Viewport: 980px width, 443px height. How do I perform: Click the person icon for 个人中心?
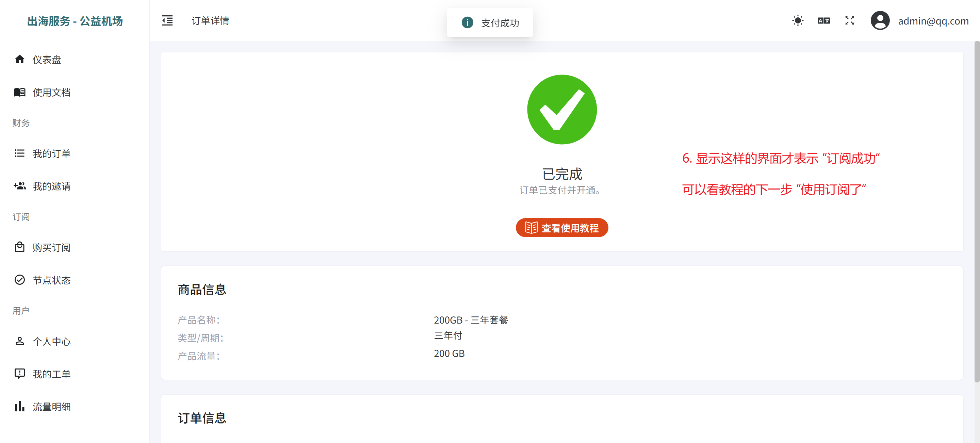click(x=20, y=341)
